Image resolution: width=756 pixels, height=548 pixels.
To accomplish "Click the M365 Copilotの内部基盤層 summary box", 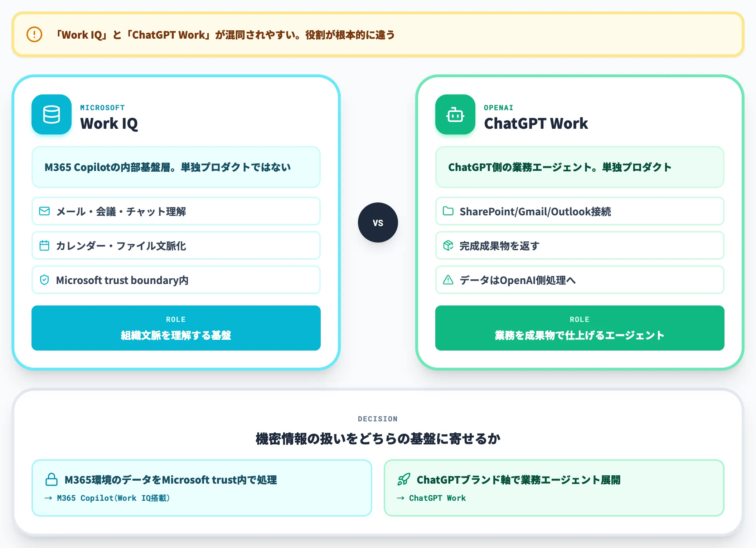I will (176, 167).
